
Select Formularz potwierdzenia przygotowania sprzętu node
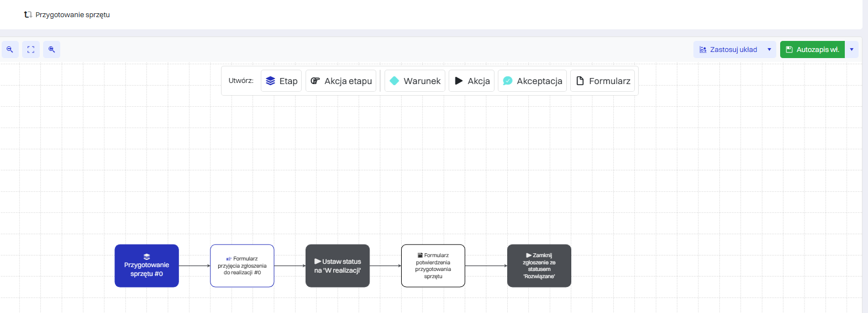(x=433, y=266)
